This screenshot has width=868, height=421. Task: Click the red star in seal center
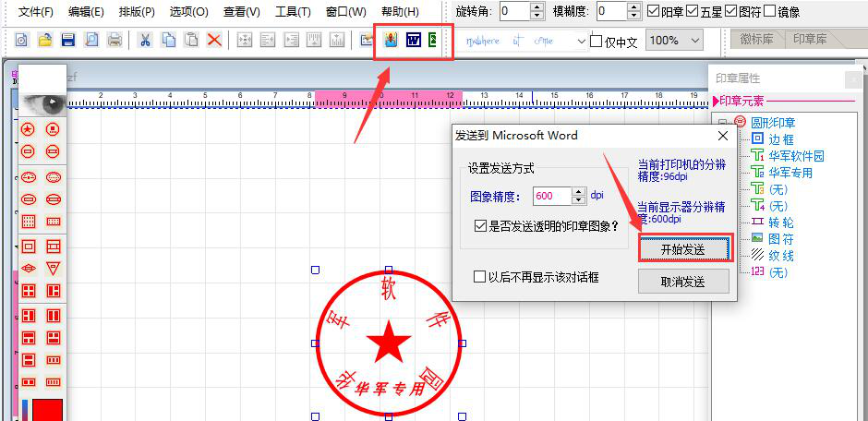coord(389,342)
